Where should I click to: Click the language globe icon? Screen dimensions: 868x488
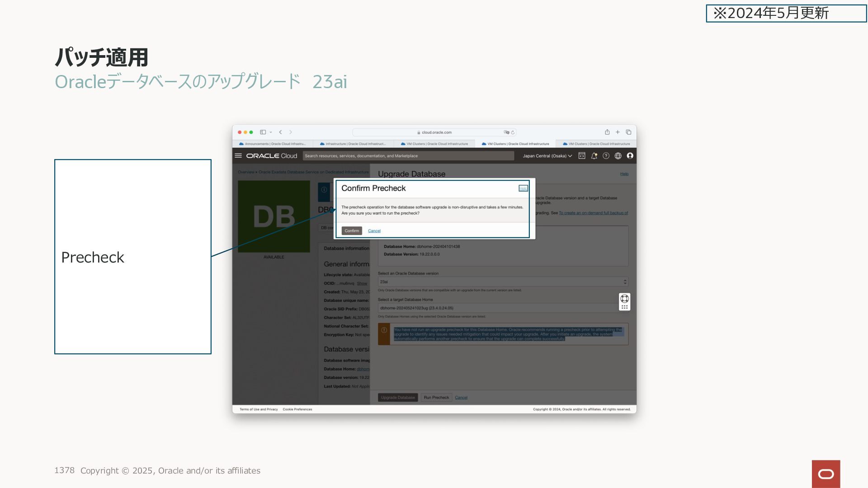tap(618, 155)
